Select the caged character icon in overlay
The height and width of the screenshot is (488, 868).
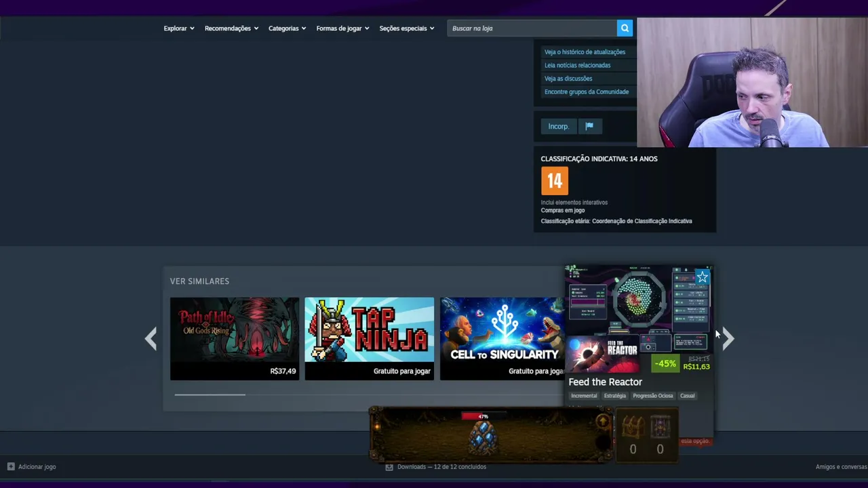click(x=660, y=427)
